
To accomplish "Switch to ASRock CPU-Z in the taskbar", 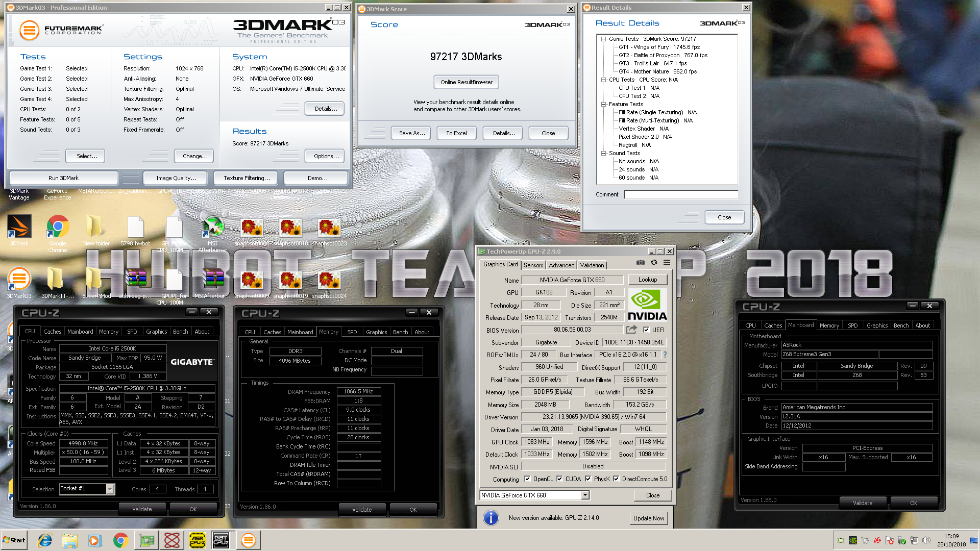I will tap(197, 540).
